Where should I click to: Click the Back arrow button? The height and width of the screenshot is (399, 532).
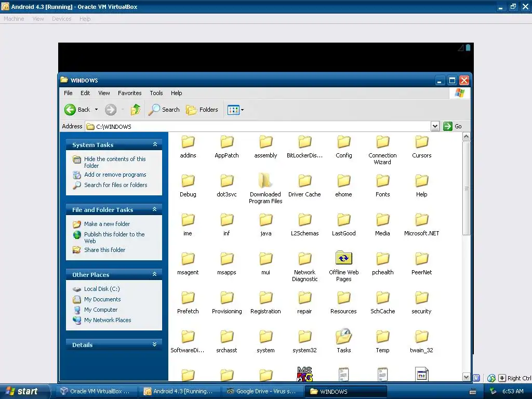pyautogui.click(x=77, y=110)
